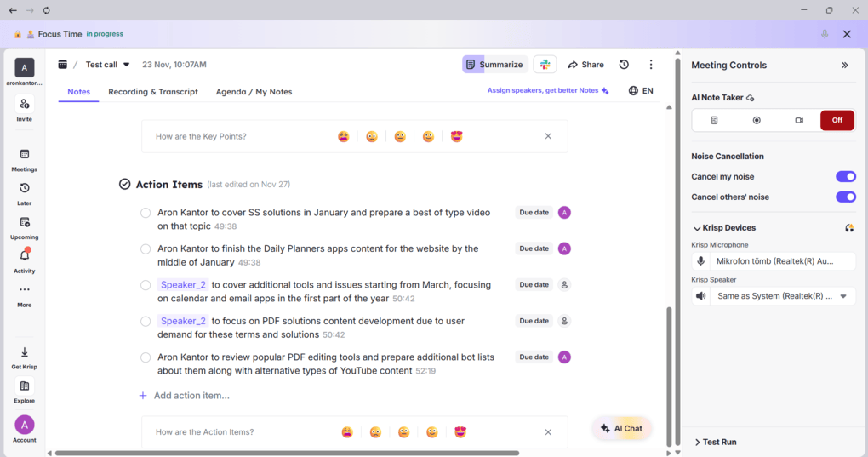868x457 pixels.
Task: Select the video recording Note Taker mode
Action: coord(799,120)
